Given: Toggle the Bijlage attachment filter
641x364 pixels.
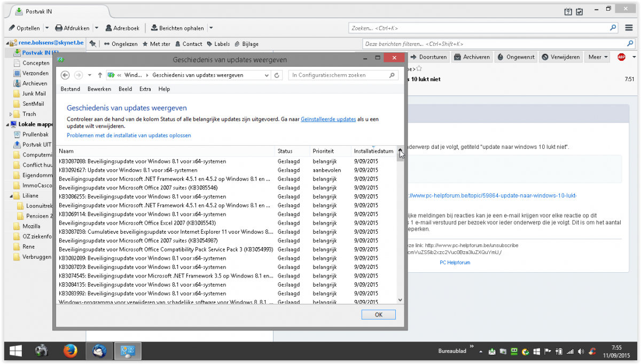Looking at the screenshot, I should click(246, 44).
